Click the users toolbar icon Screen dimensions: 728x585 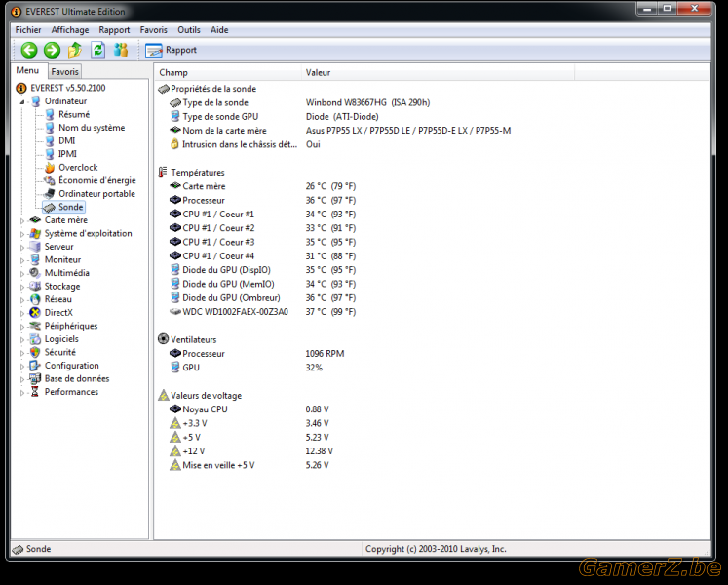(x=121, y=50)
